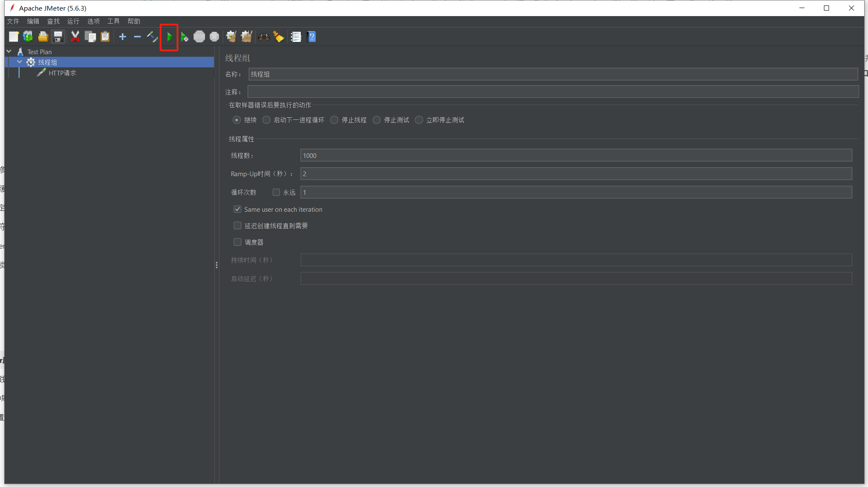Open Function Helper dialog list icon
868x487 pixels.
pyautogui.click(x=296, y=37)
